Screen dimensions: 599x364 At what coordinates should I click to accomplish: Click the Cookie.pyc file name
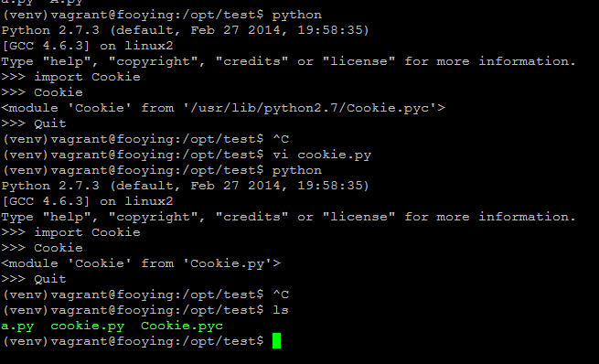click(182, 327)
